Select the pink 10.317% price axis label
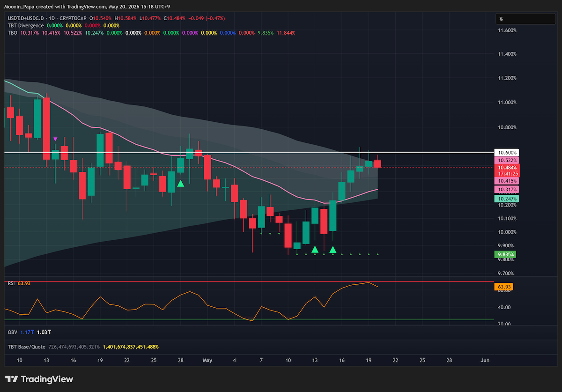562x392 pixels. [x=506, y=189]
